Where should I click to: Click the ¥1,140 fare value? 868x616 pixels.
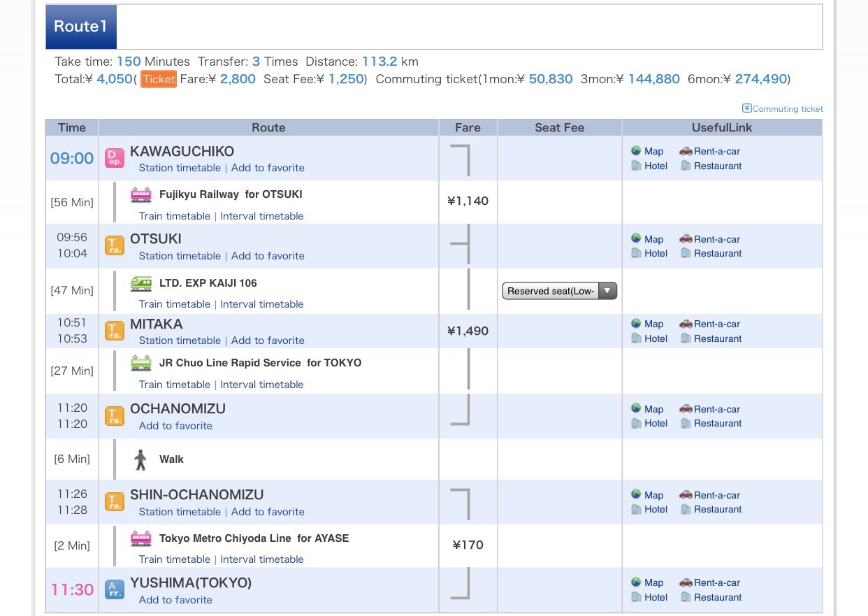(x=468, y=201)
